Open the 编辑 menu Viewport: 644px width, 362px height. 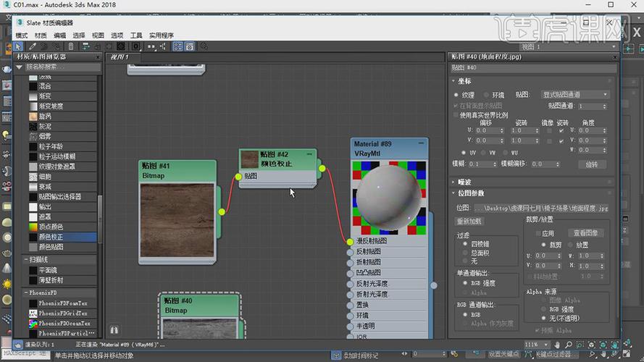coord(59,35)
